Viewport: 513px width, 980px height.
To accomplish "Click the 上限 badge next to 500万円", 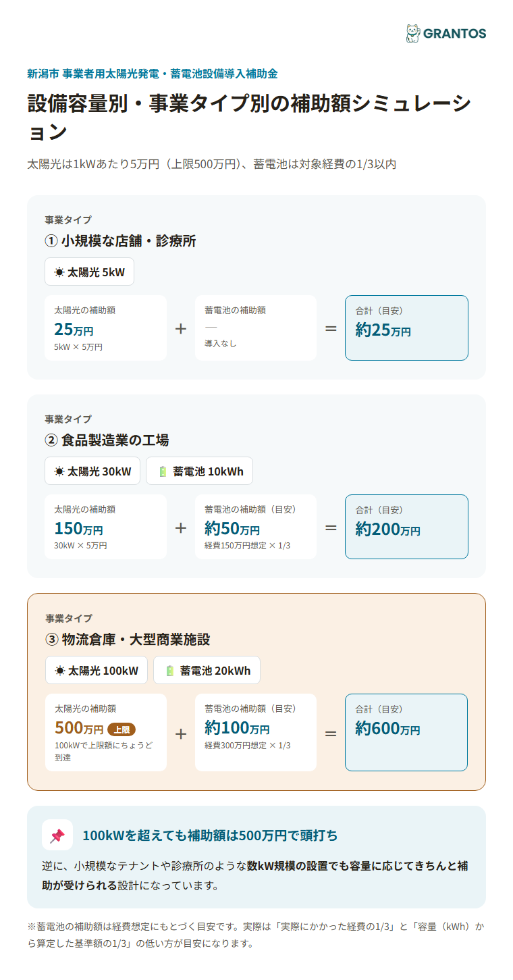I will (x=122, y=729).
